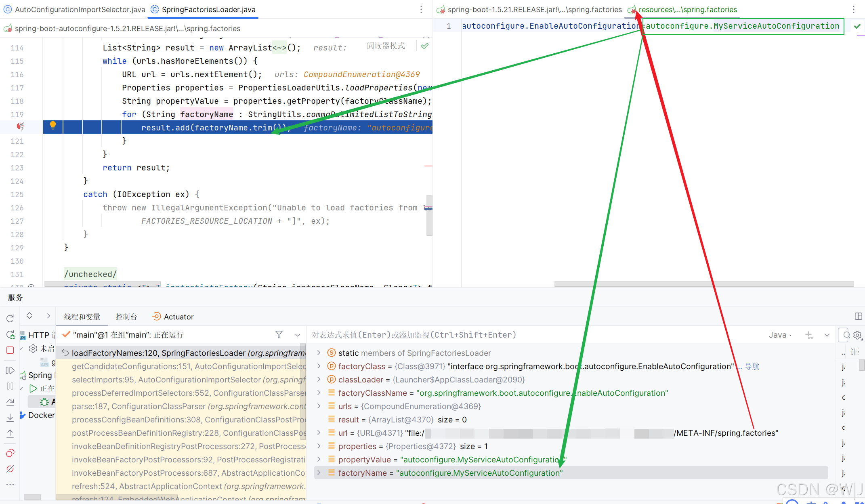
Task: Open the debugger settings gear
Action: 857,335
